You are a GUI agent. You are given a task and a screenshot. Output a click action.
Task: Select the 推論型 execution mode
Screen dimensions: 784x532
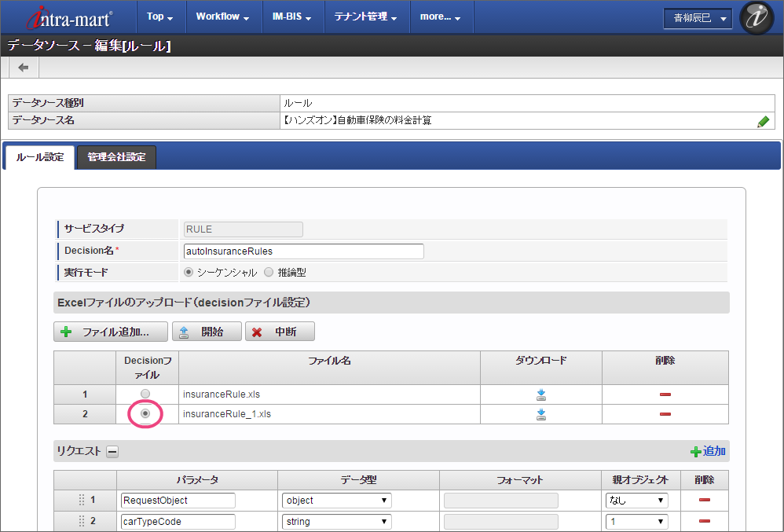pyautogui.click(x=269, y=273)
